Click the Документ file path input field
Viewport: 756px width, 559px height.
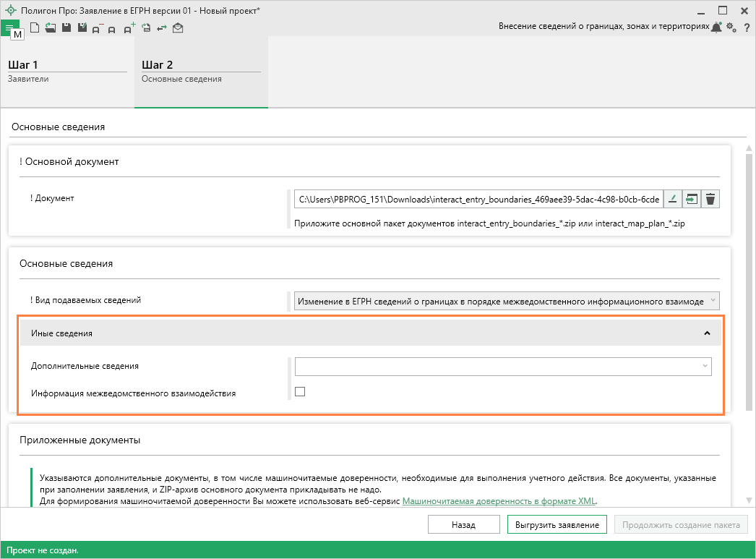(x=477, y=199)
